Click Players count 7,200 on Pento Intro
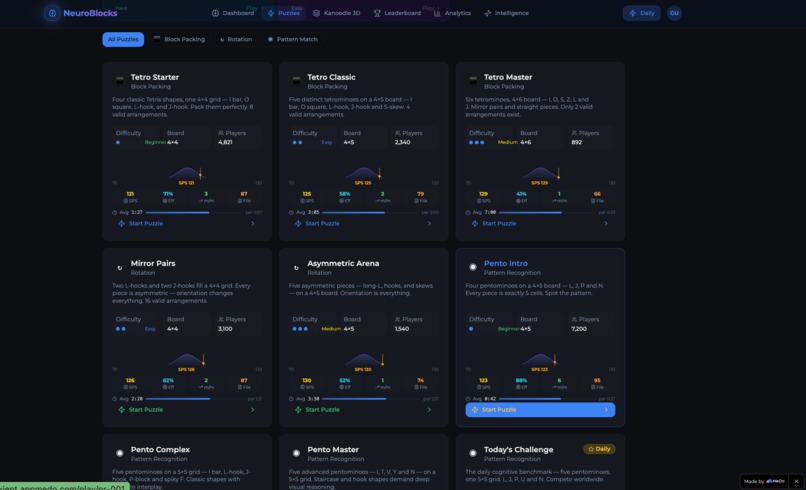The width and height of the screenshot is (806, 490). pos(579,329)
